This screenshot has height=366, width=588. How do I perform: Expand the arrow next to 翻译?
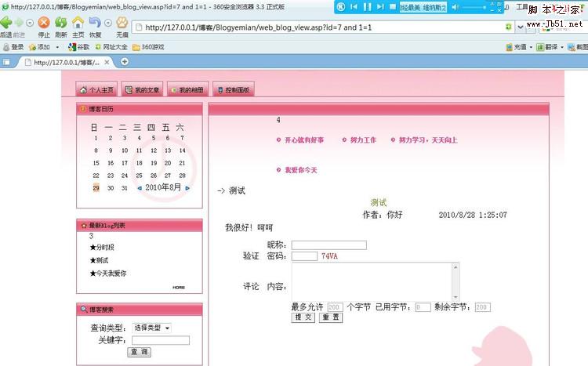click(562, 47)
